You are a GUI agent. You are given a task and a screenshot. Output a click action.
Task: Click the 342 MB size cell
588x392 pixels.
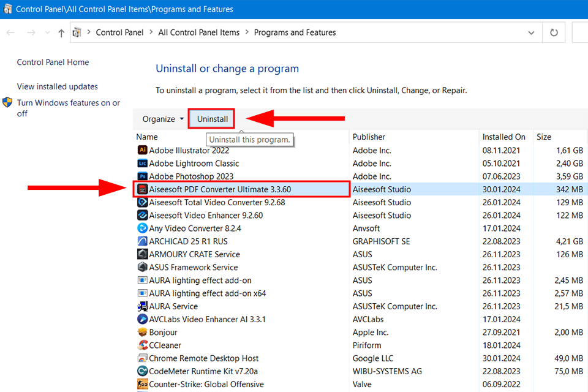570,189
